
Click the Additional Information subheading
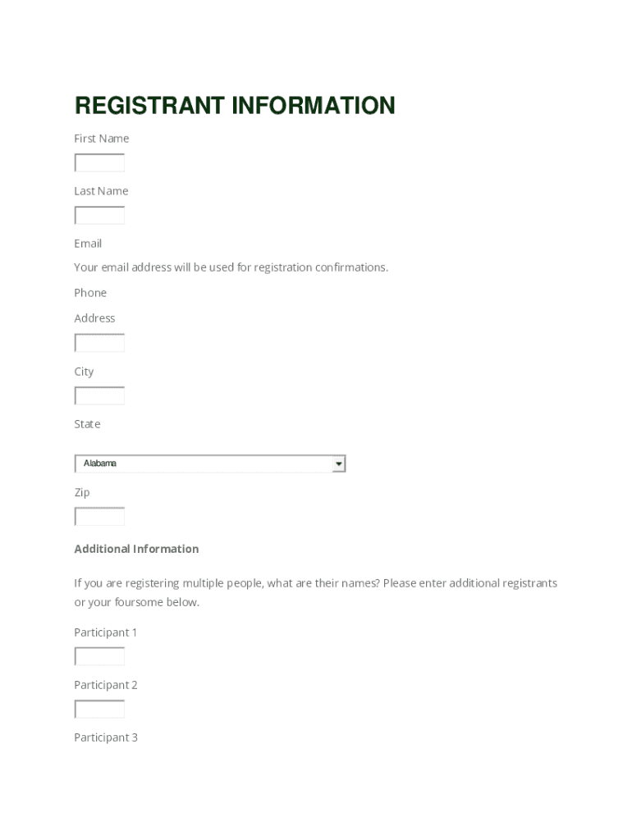click(136, 549)
